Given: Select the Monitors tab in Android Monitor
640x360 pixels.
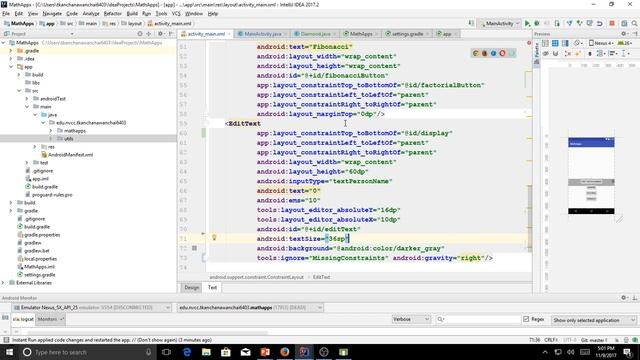Looking at the screenshot, I should click(x=49, y=319).
